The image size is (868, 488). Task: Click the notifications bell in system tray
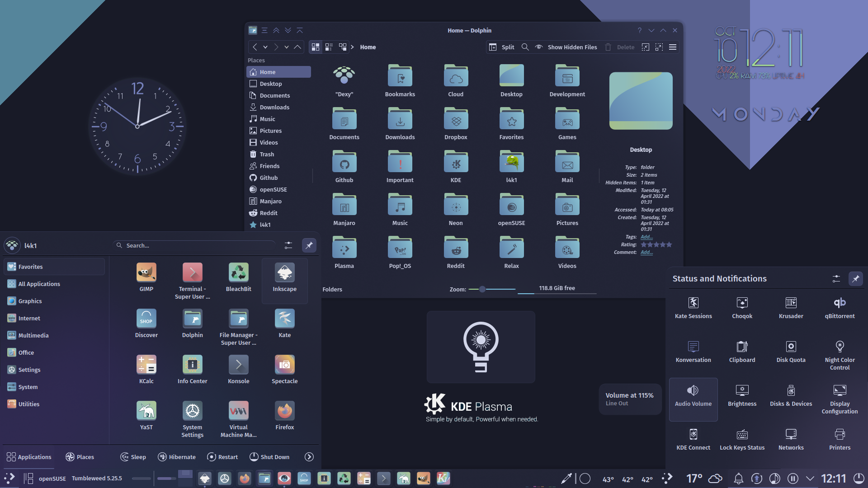click(738, 478)
